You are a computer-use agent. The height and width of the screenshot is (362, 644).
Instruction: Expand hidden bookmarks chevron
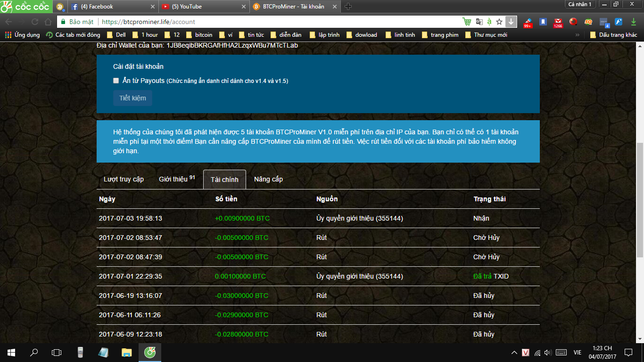coord(578,35)
